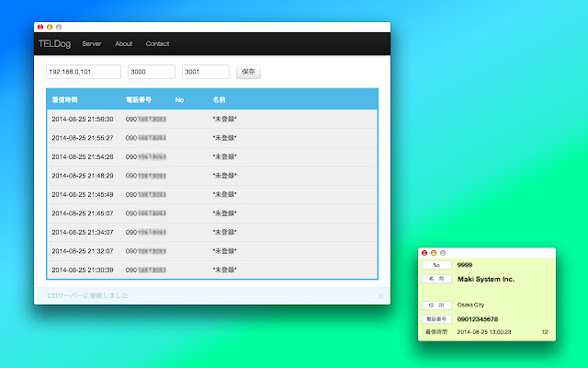Viewport: 588px width, 368px height.
Task: Click the 12 count in popup
Action: 545,332
